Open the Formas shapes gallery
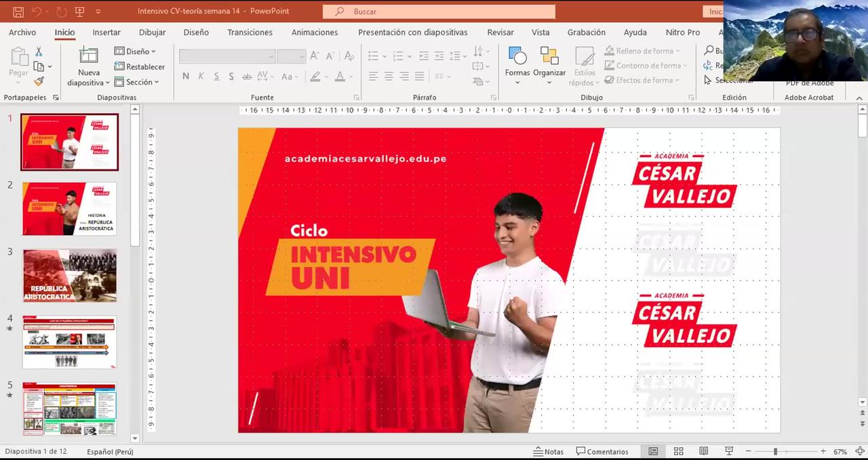The width and height of the screenshot is (868, 460). click(x=517, y=56)
